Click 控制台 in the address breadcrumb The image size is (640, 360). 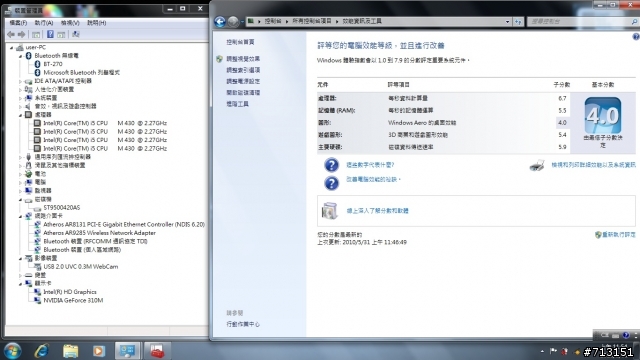273,21
